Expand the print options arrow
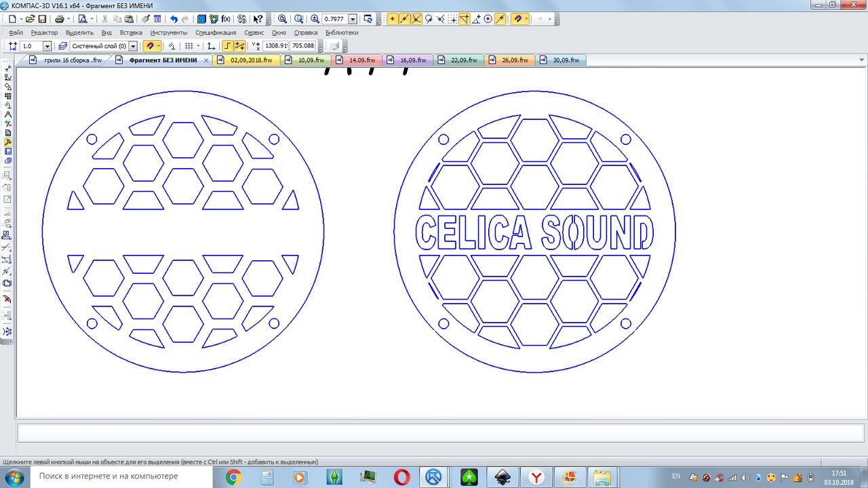 point(68,19)
